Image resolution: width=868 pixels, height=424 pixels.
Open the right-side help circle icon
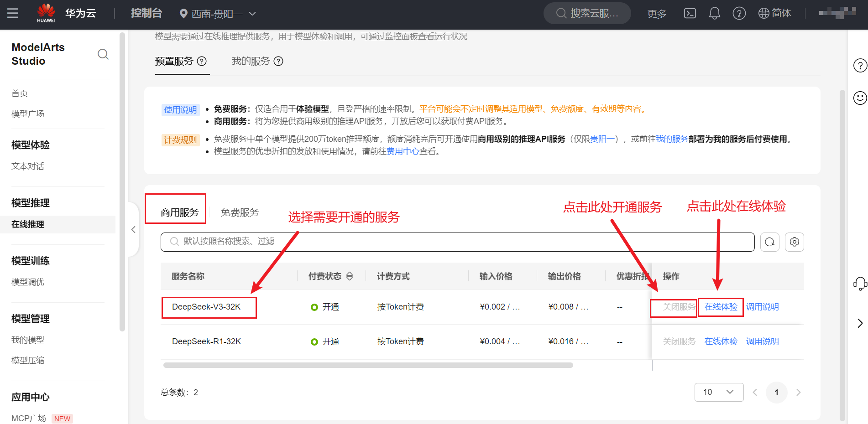coord(860,66)
